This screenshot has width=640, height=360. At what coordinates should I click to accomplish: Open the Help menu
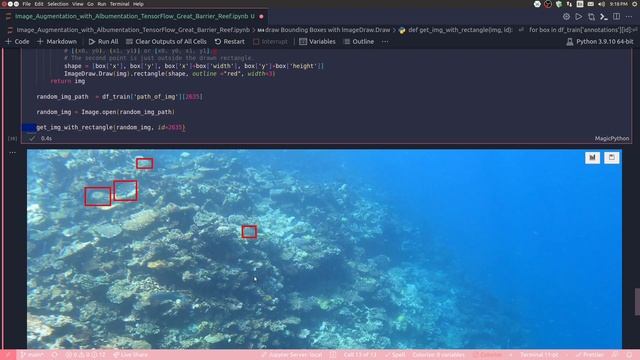138,4
